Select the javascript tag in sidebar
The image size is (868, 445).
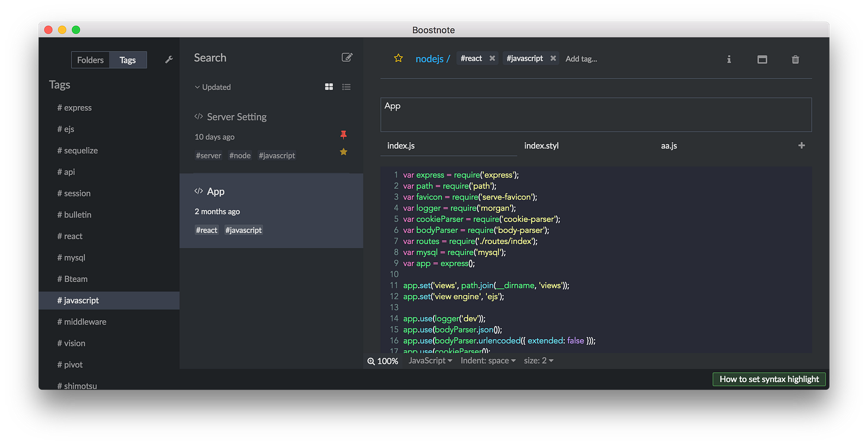(x=109, y=301)
